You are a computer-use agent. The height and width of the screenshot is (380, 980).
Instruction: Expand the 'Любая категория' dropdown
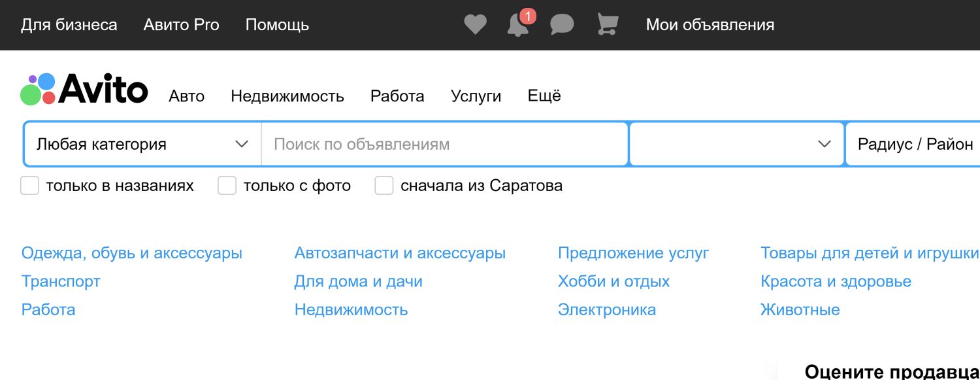(x=141, y=143)
